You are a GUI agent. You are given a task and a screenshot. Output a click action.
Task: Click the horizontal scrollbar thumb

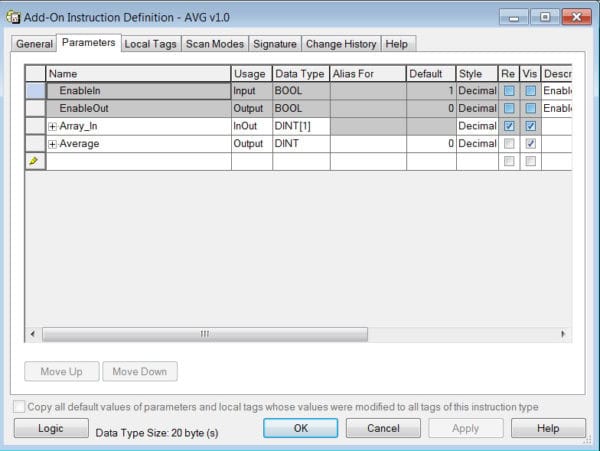(x=205, y=334)
